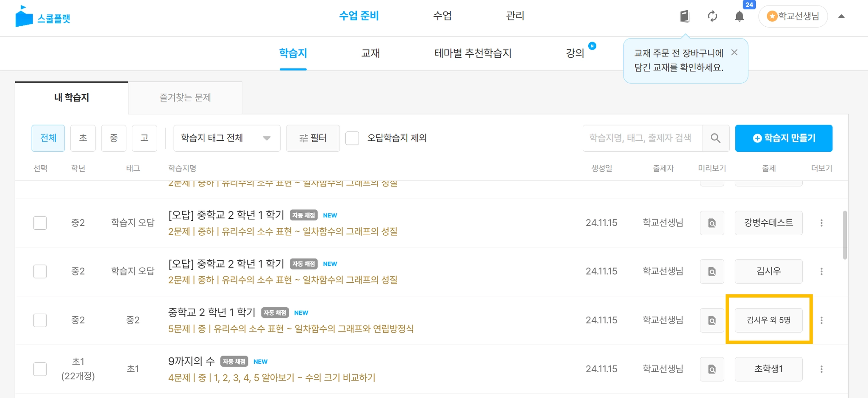868x398 pixels.
Task: Preview the 9까지의 수 worksheet
Action: click(x=712, y=369)
